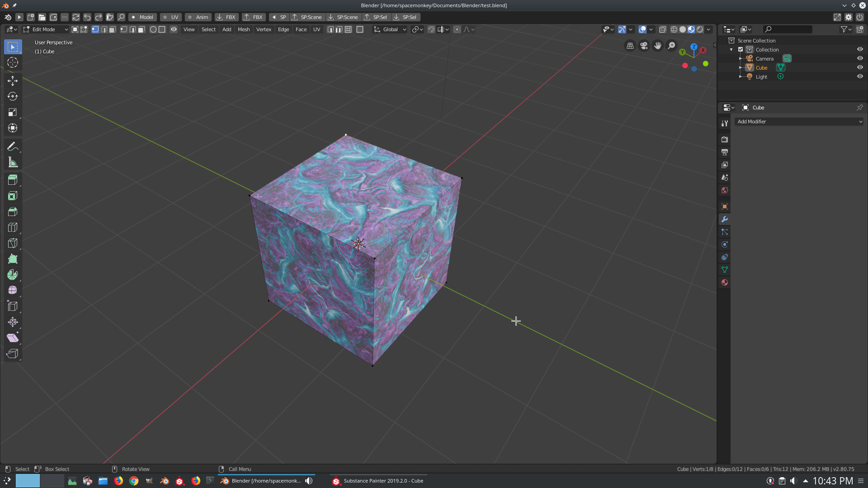Viewport: 868px width, 488px height.
Task: Toggle proportional editing
Action: [457, 29]
